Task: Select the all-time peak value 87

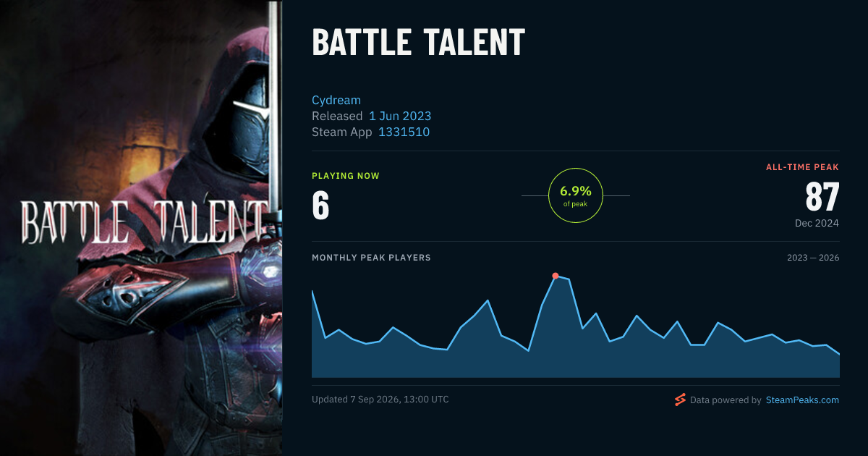Action: (x=822, y=197)
